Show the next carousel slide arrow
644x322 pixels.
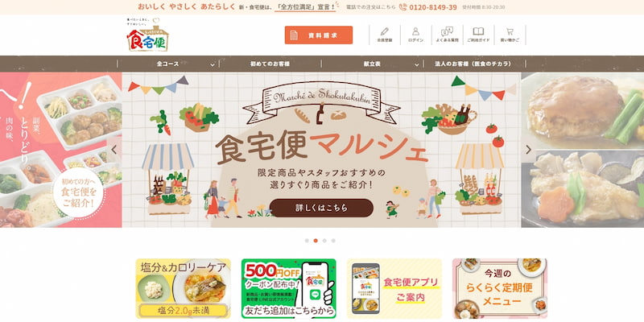pyautogui.click(x=528, y=150)
